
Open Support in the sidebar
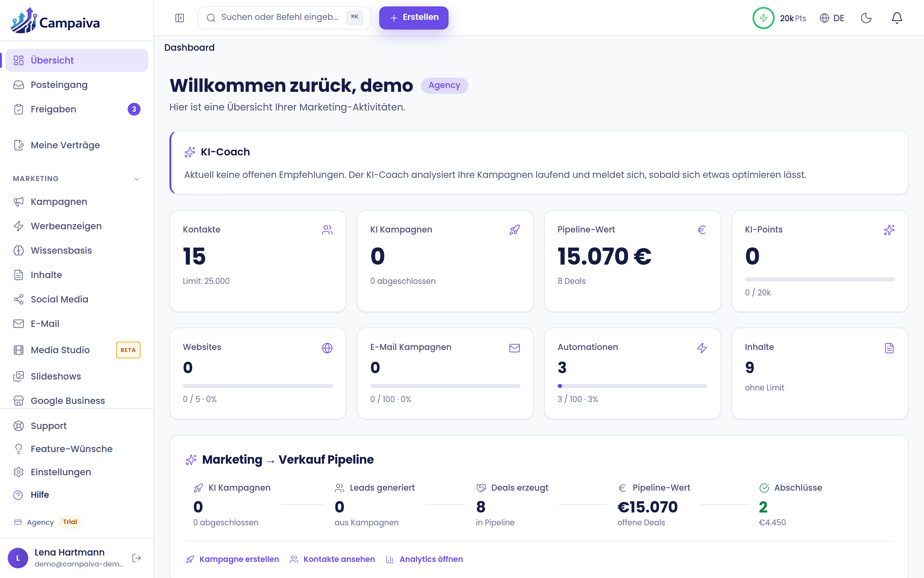(x=76, y=426)
